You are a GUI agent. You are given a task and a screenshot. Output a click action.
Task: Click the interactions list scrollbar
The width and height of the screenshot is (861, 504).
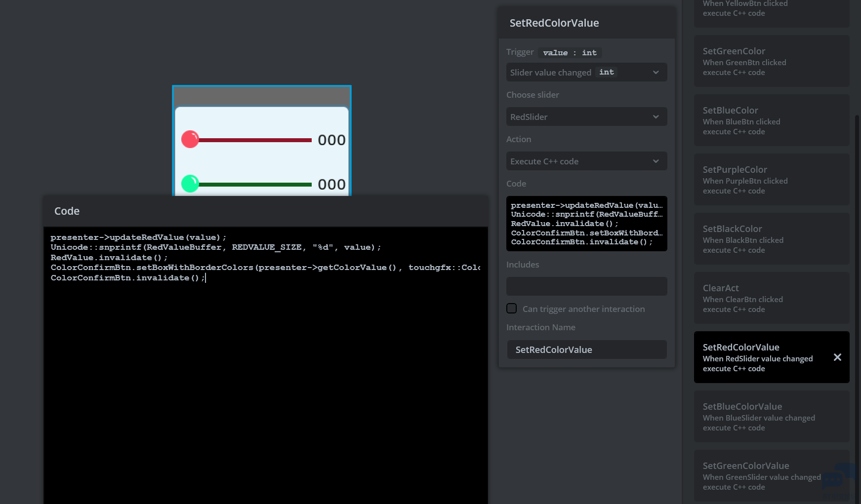tap(857, 247)
